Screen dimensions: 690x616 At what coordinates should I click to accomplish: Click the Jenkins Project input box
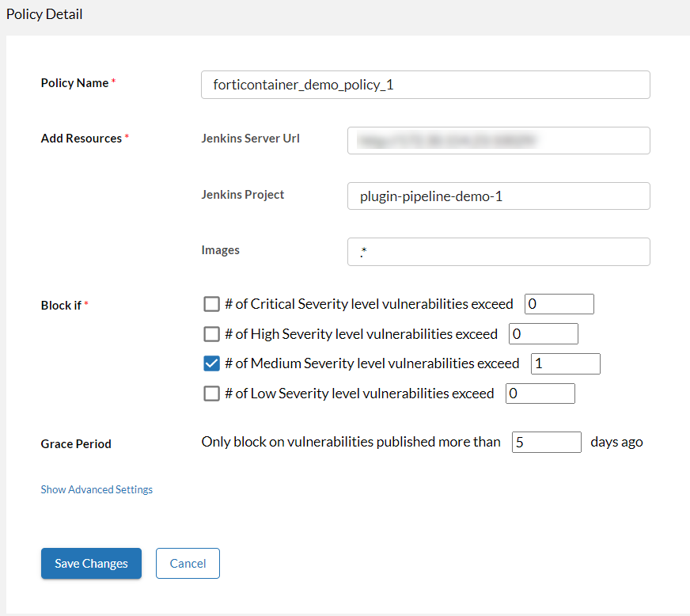(x=498, y=196)
